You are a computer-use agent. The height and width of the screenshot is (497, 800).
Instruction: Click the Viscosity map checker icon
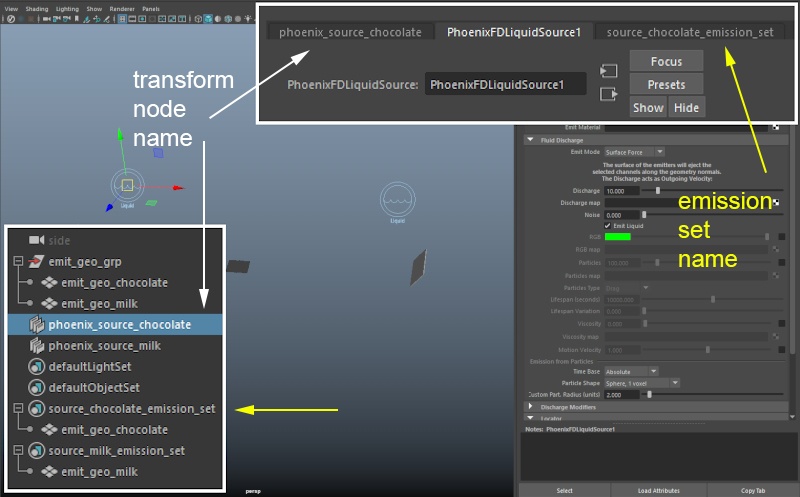tap(776, 336)
